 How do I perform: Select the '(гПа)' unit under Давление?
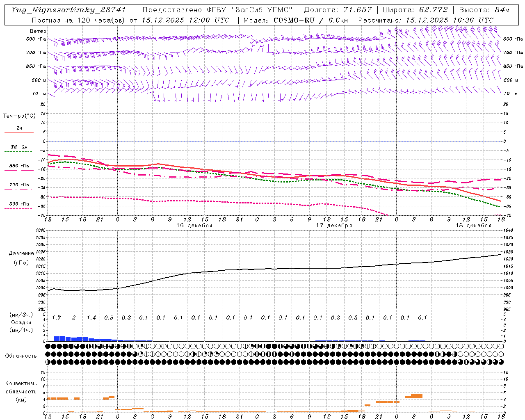tap(21, 262)
